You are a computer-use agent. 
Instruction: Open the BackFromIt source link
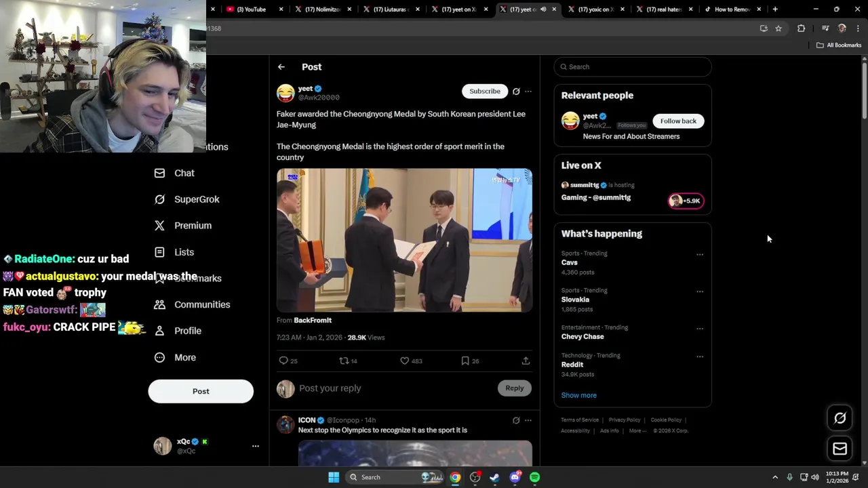313,320
